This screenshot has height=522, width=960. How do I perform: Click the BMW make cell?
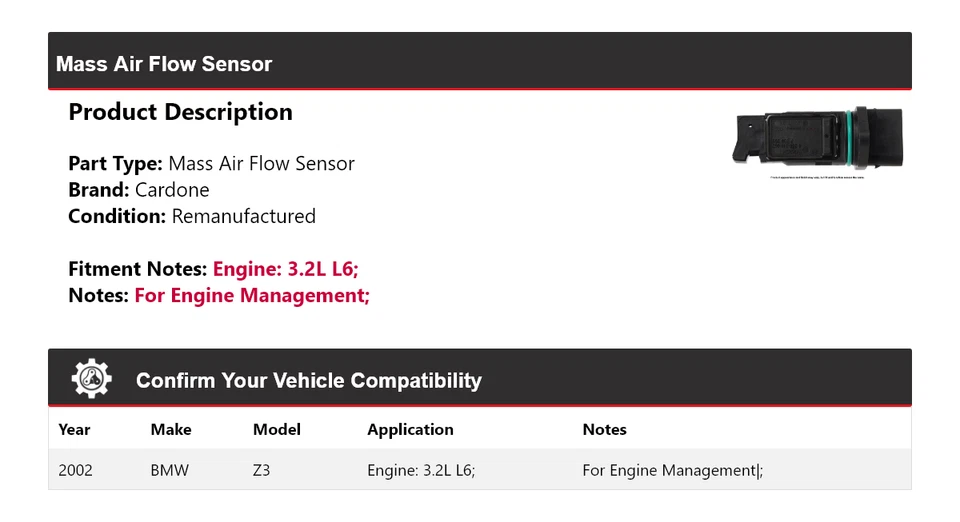pyautogui.click(x=170, y=470)
